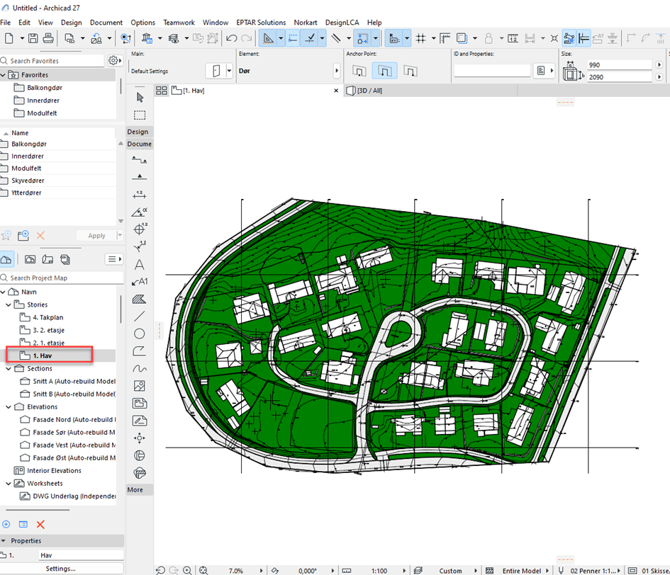Image resolution: width=670 pixels, height=575 pixels.
Task: Collapse the Elevations tree folder
Action: pos(9,407)
